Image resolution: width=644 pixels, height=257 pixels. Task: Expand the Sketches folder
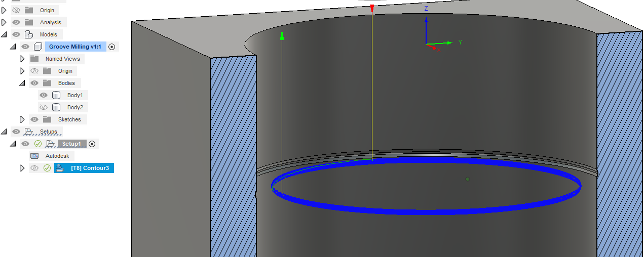[22, 119]
